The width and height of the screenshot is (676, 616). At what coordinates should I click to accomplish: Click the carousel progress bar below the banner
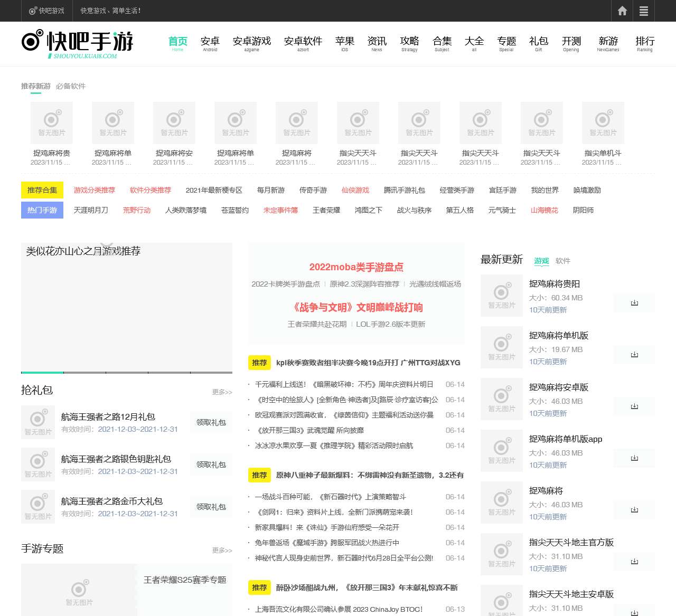click(127, 372)
